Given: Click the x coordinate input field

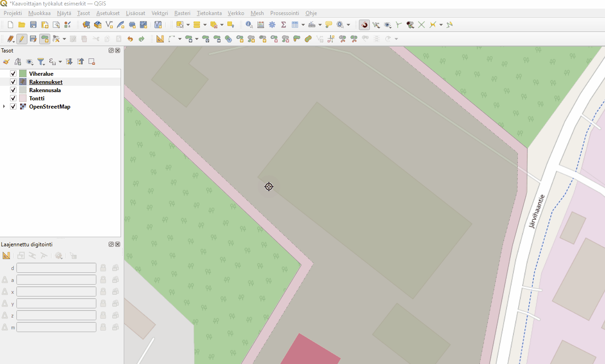Looking at the screenshot, I should (56, 291).
